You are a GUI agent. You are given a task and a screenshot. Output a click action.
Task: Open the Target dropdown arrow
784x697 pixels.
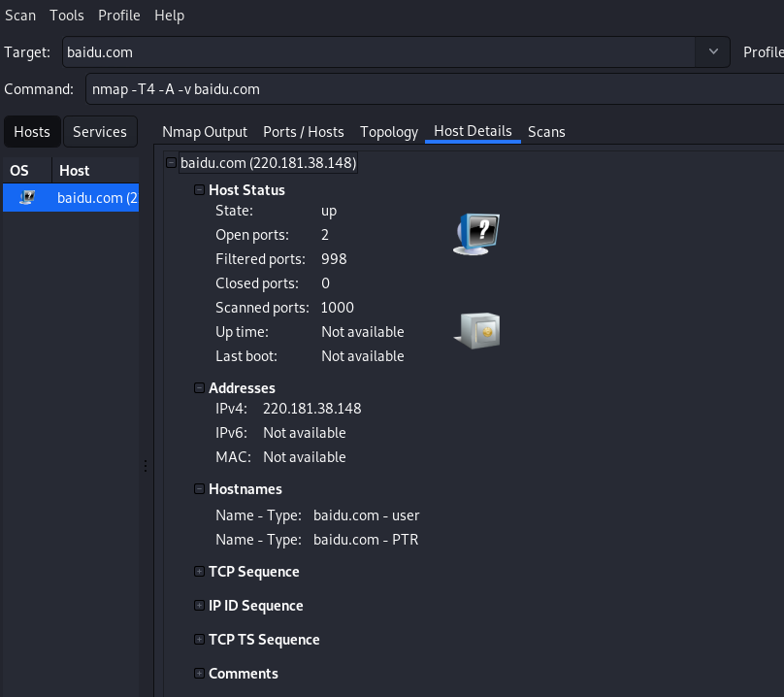coord(713,51)
